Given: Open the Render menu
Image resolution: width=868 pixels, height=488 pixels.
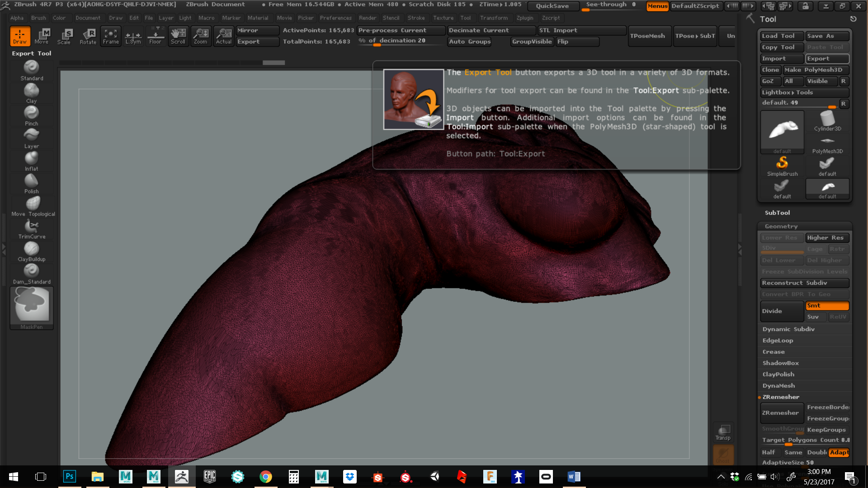Looking at the screenshot, I should point(368,18).
